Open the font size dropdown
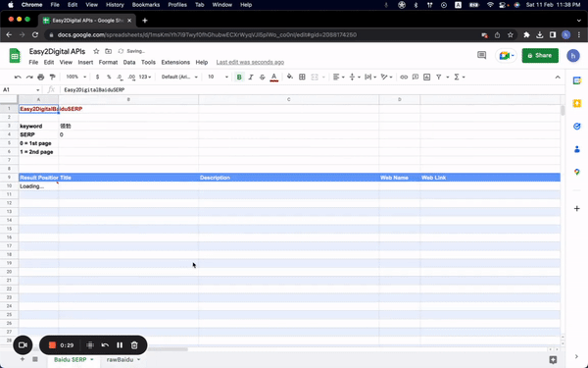Screen dimensions: 588x368 pos(218,77)
